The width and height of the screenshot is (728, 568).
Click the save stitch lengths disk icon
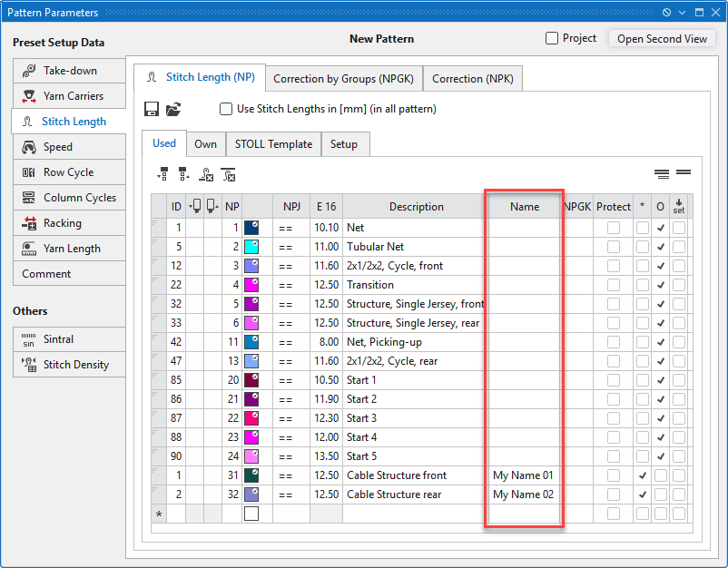(152, 109)
